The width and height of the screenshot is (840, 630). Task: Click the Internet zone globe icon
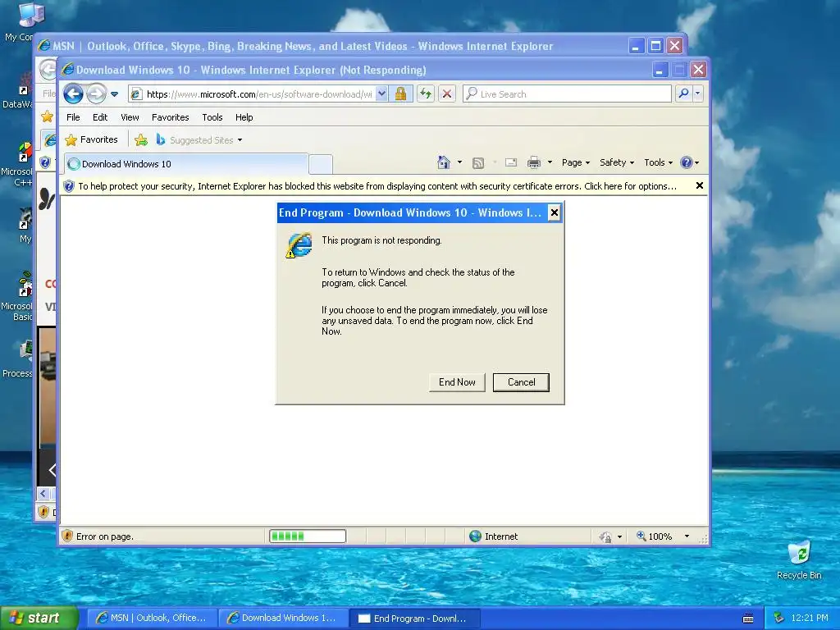click(475, 536)
